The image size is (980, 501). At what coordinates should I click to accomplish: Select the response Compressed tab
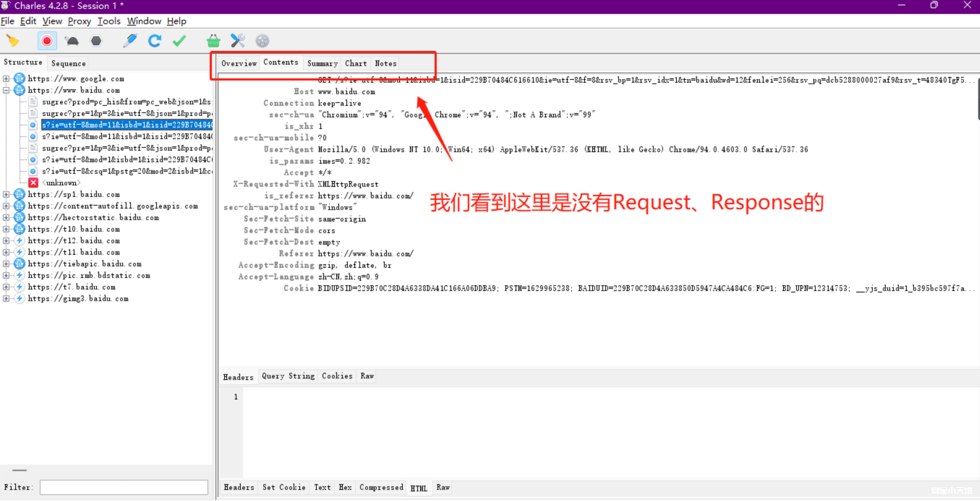[x=381, y=487]
